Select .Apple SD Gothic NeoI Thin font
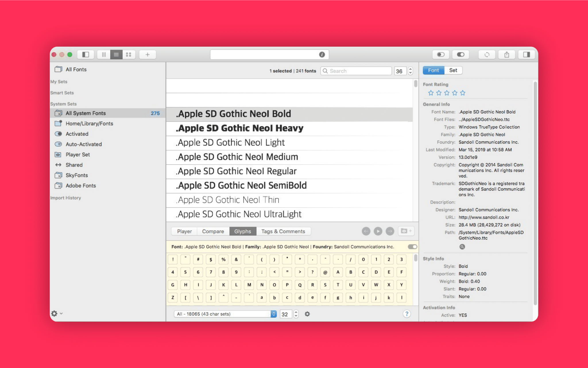The image size is (588, 368). click(289, 200)
